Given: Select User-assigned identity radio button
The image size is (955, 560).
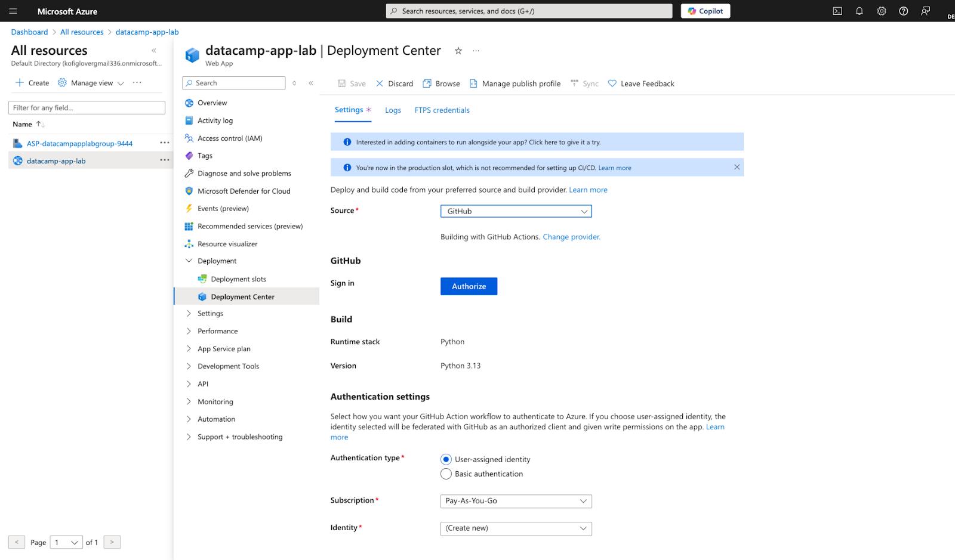Looking at the screenshot, I should click(446, 459).
